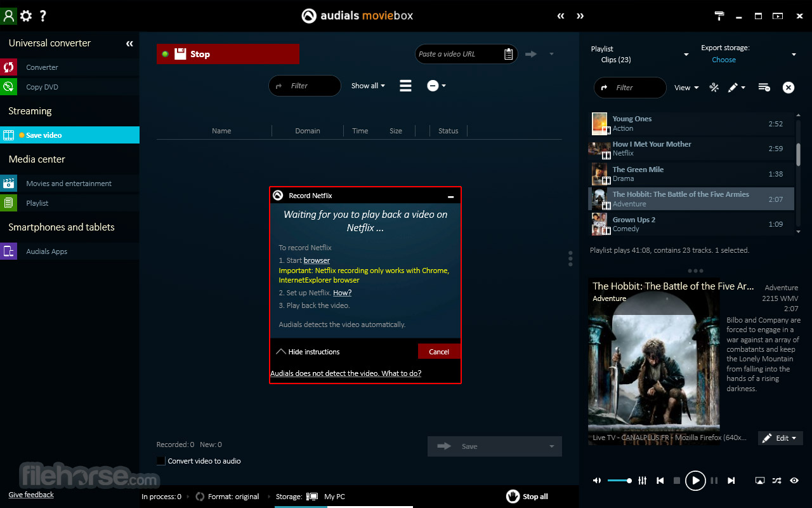Viewport: 812px width, 508px height.
Task: Open Playlist in Media center
Action: click(x=70, y=203)
